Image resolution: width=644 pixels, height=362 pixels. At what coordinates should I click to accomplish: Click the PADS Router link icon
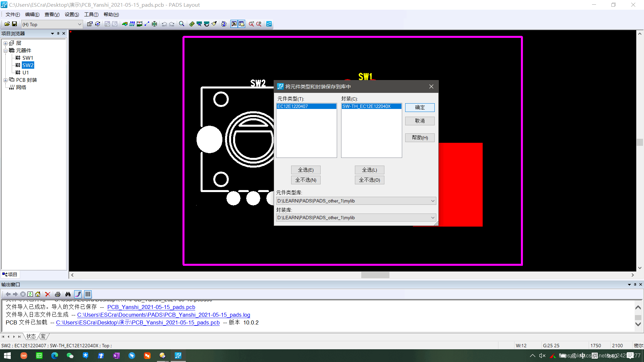269,24
